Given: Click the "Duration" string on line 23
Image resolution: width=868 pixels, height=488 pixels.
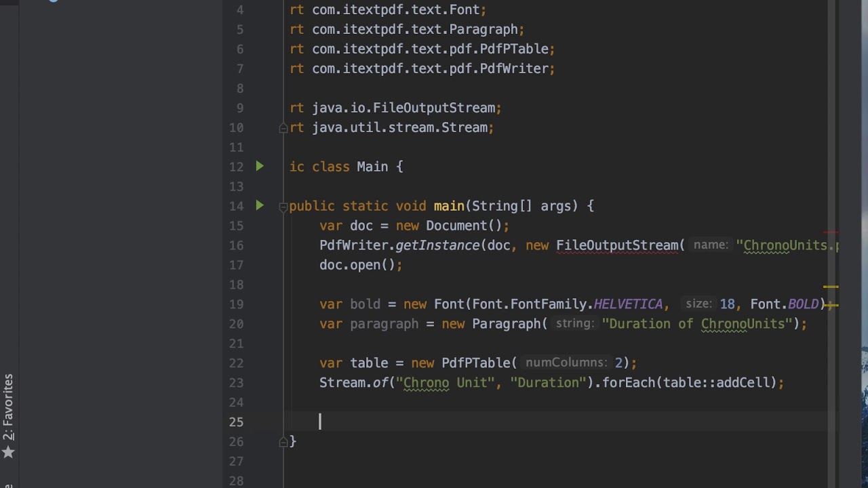Looking at the screenshot, I should point(548,383).
